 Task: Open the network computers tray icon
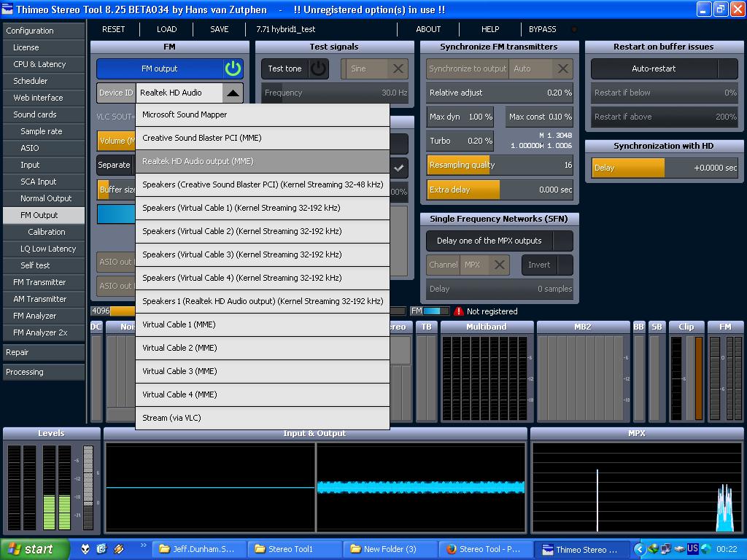665,549
